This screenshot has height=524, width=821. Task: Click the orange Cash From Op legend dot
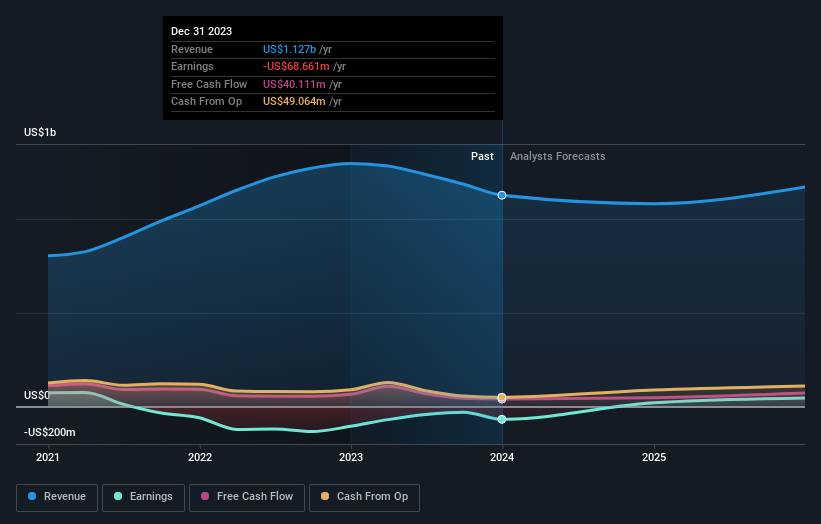click(x=325, y=496)
